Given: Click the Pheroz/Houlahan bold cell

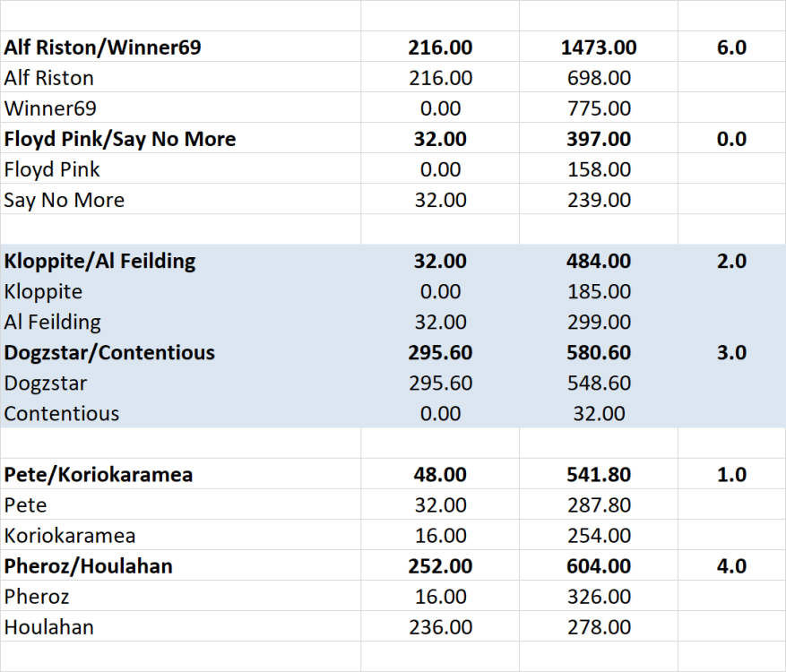Looking at the screenshot, I should pos(88,565).
